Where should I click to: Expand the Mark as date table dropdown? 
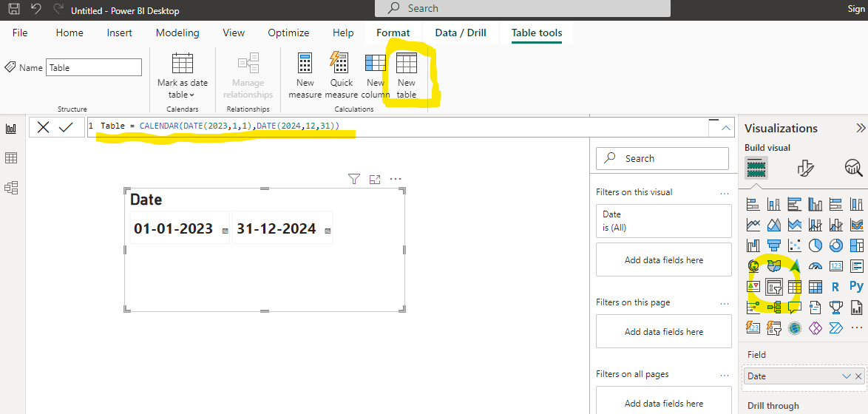coord(182,76)
